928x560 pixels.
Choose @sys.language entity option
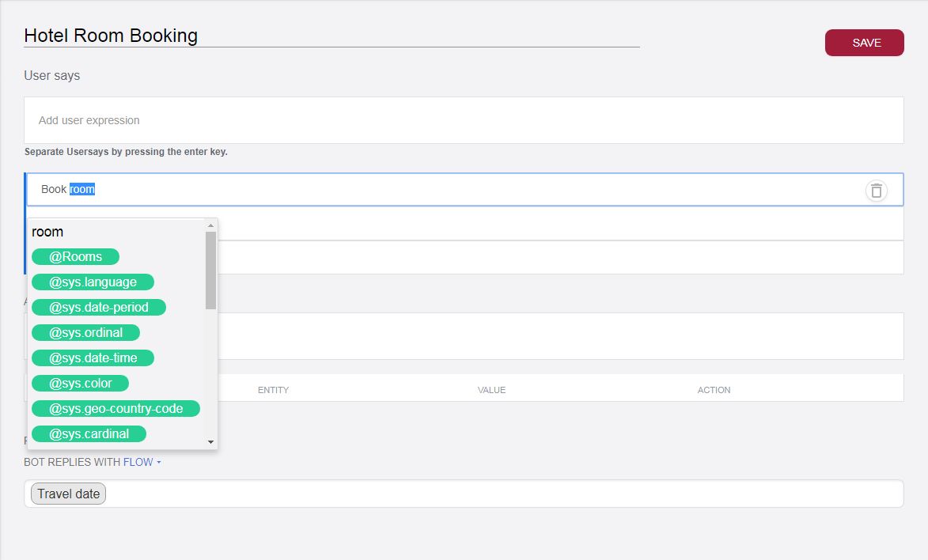(x=93, y=282)
